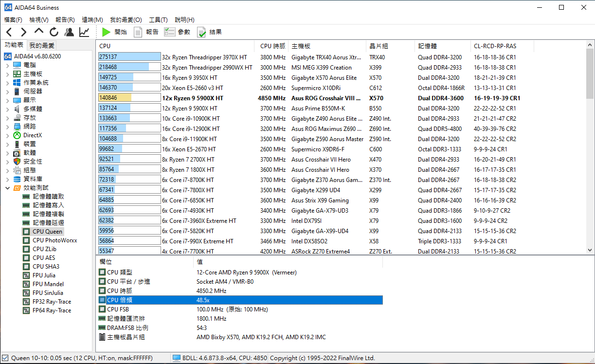
Task: Click the refresh toolbar icon
Action: click(x=54, y=32)
